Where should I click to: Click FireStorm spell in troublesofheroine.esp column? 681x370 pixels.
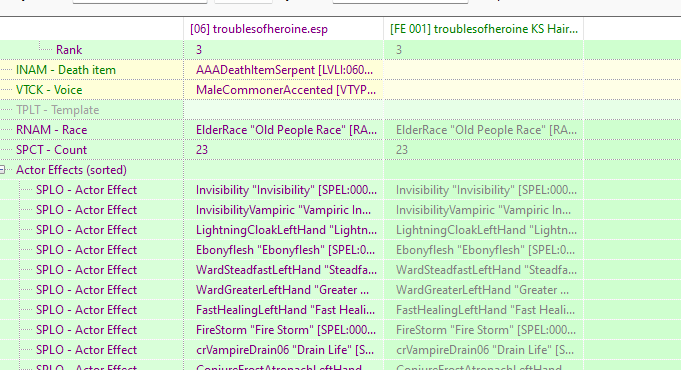[x=286, y=330]
